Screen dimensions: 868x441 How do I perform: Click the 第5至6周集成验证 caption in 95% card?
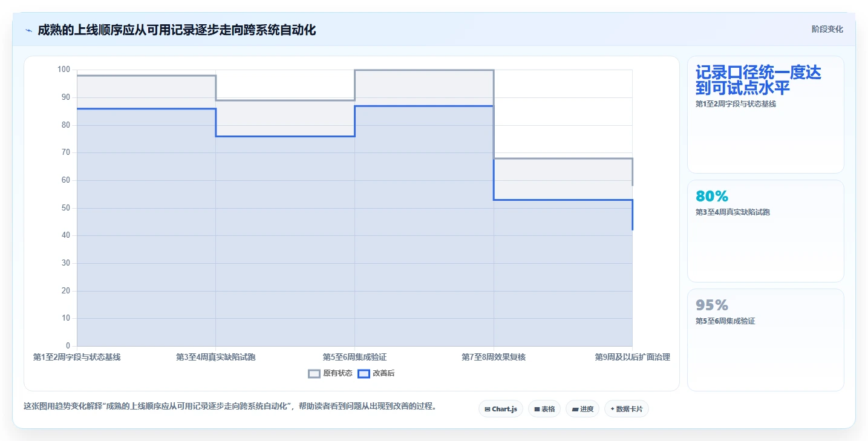[725, 321]
